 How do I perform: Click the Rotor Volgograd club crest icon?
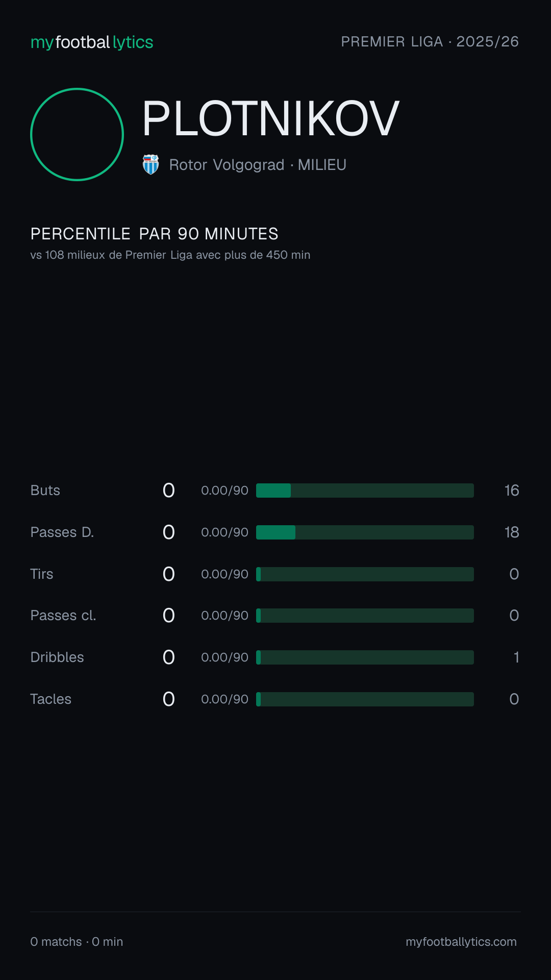(151, 164)
